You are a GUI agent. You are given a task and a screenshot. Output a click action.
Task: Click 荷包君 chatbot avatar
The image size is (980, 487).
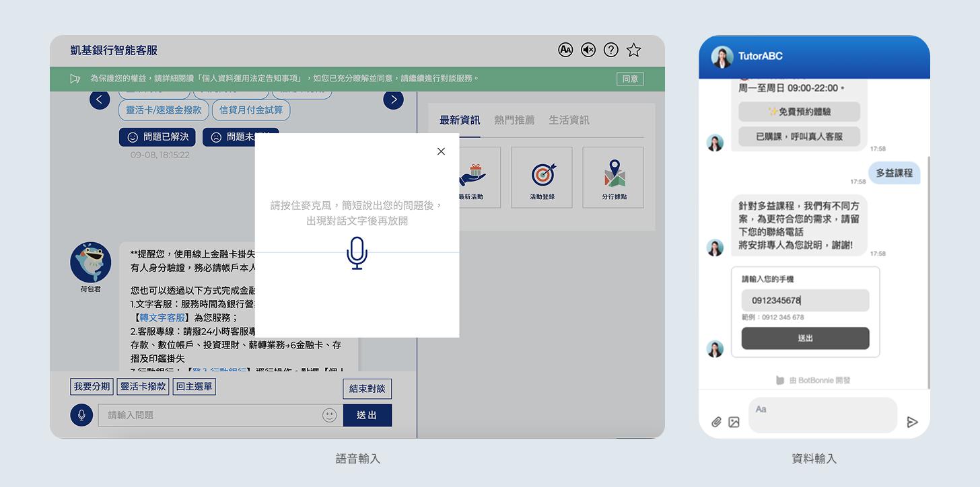pyautogui.click(x=91, y=262)
